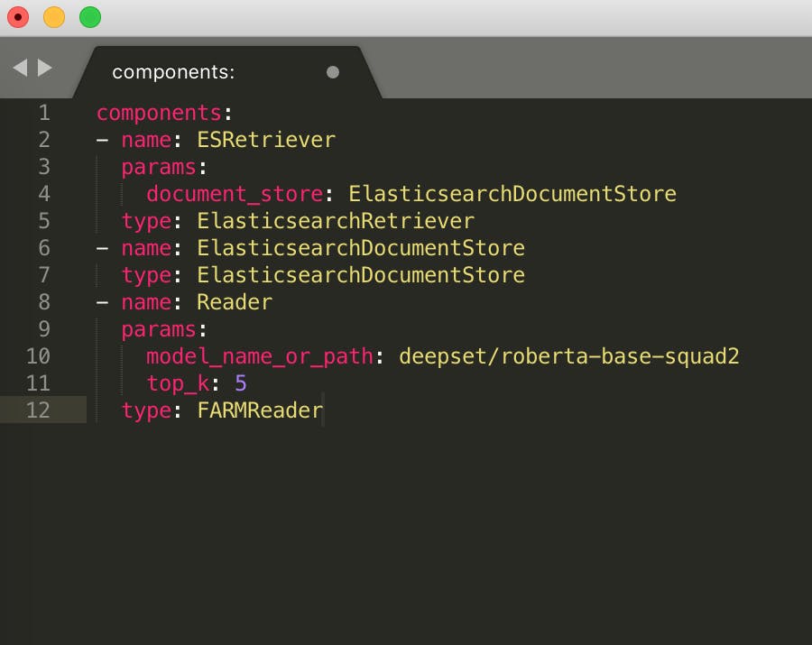
Task: Select the components: tab
Action: click(227, 72)
